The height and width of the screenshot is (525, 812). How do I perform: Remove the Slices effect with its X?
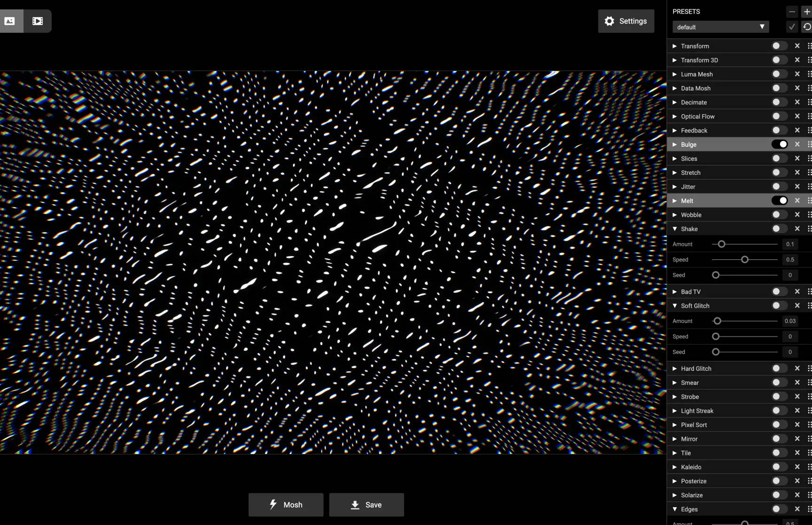[x=797, y=159]
